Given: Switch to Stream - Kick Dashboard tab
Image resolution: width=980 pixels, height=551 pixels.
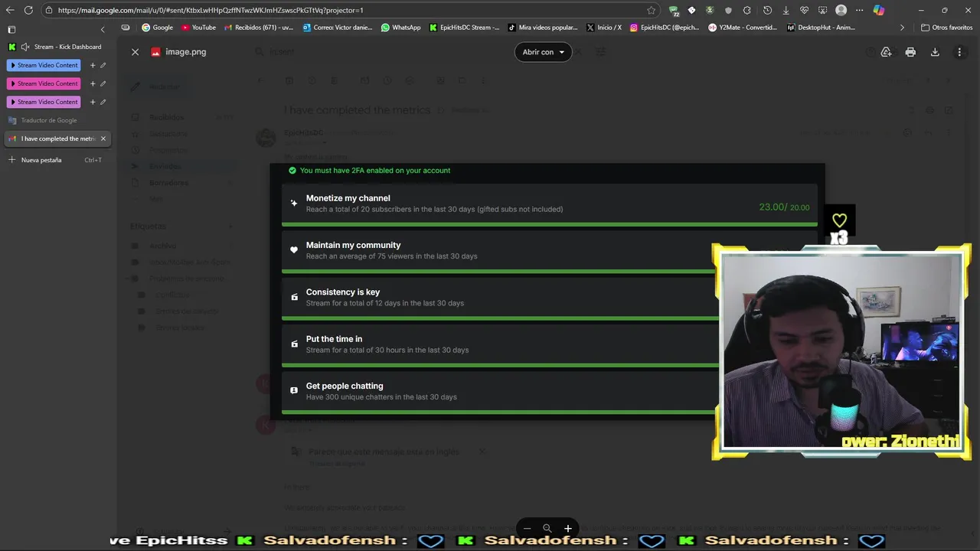Looking at the screenshot, I should pyautogui.click(x=57, y=47).
